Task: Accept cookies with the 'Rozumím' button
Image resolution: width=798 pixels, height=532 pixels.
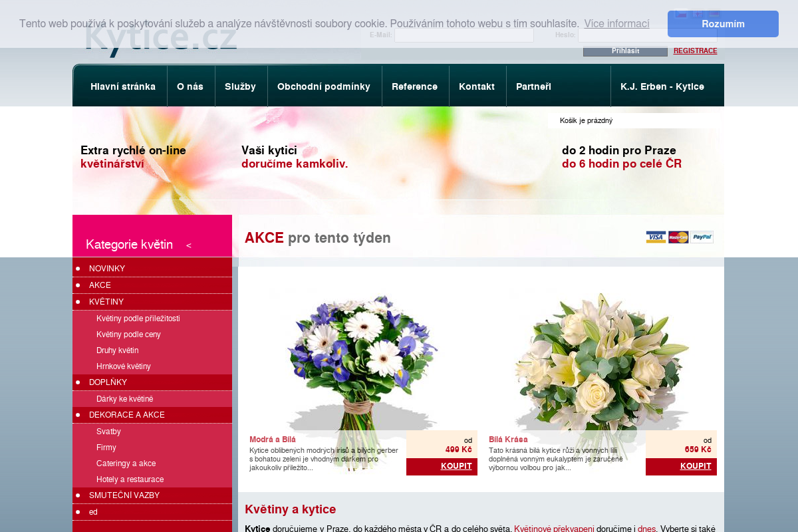Action: coord(722,23)
